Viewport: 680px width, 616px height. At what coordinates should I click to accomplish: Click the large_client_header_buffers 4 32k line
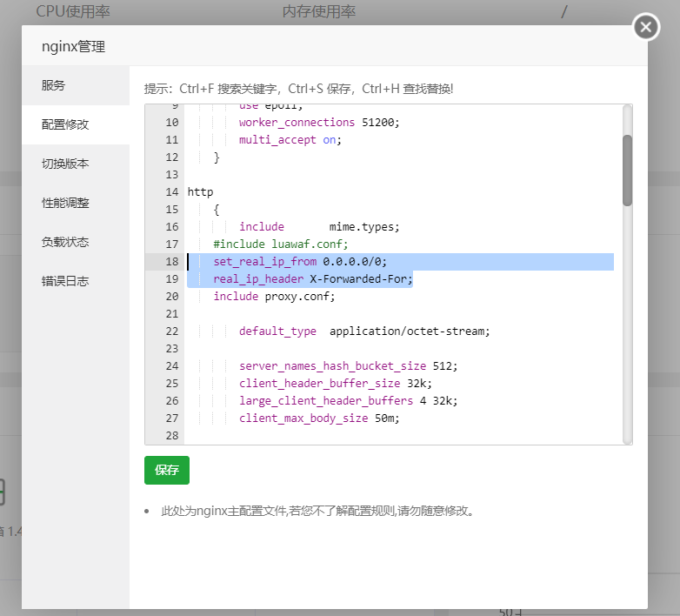coord(348,401)
